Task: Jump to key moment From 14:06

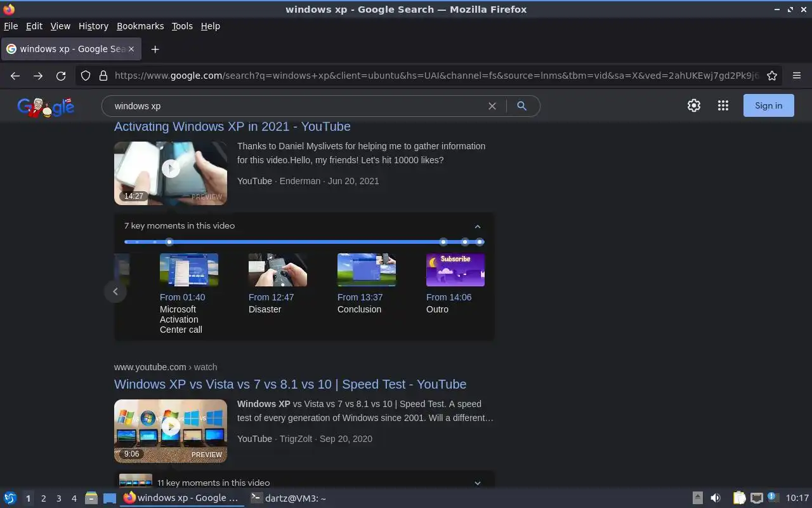Action: 449,297
